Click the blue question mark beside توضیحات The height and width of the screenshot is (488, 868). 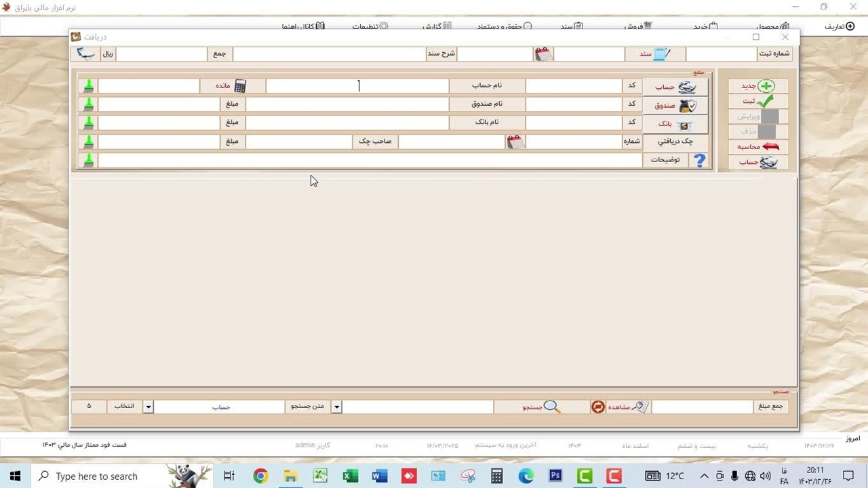(x=699, y=161)
